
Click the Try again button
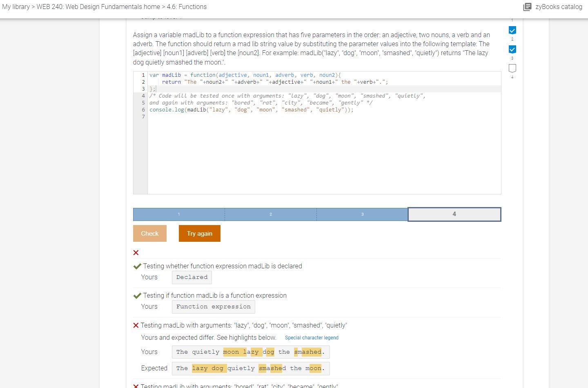click(199, 233)
